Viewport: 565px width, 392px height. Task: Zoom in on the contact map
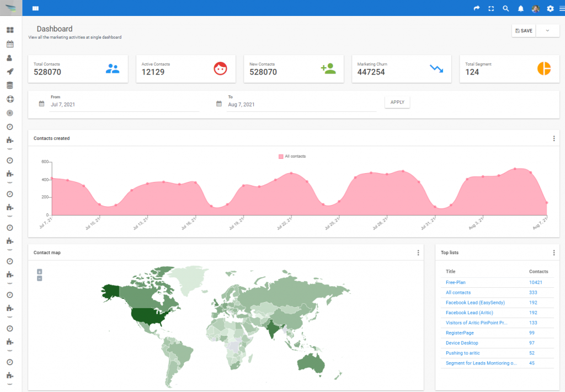click(40, 272)
